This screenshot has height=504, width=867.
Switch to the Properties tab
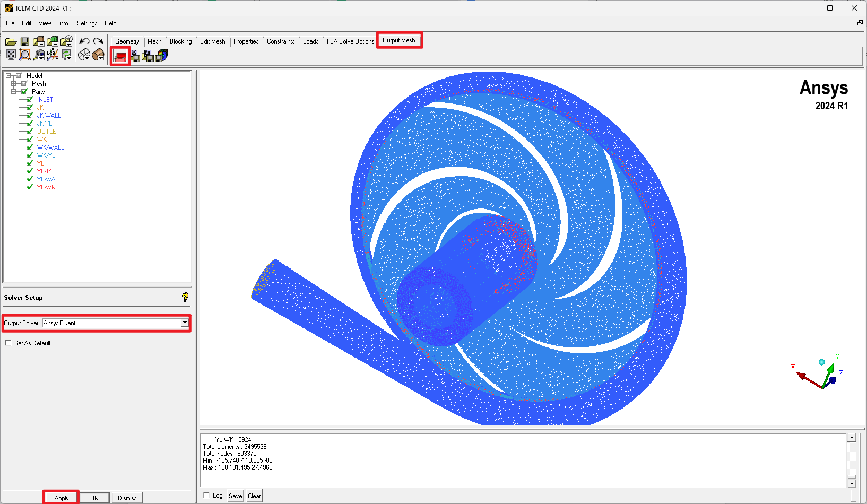coord(246,41)
